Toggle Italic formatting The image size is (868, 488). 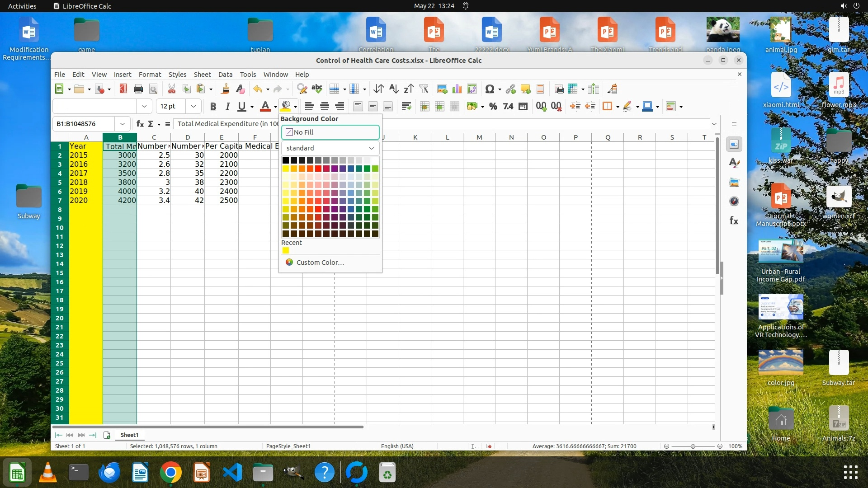coord(227,107)
